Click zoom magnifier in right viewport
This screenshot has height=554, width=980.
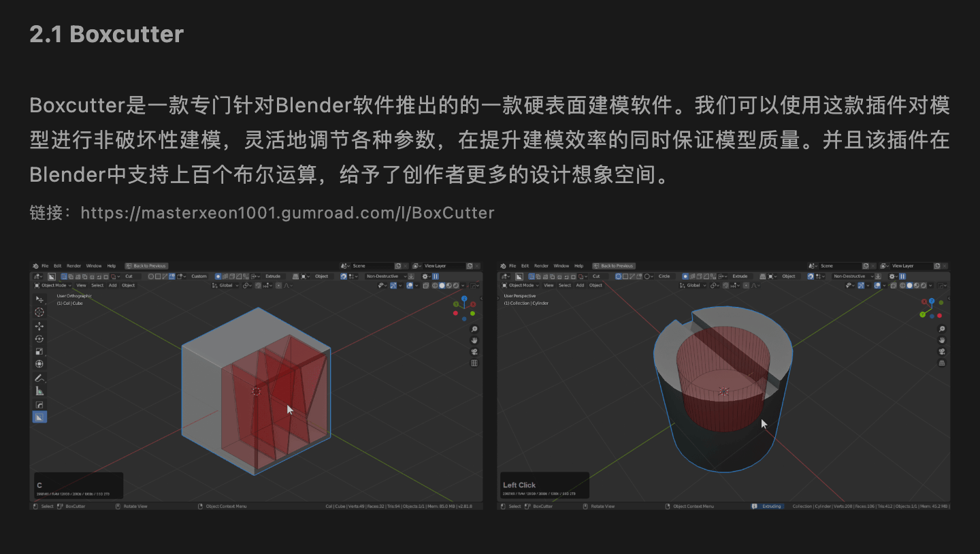942,329
